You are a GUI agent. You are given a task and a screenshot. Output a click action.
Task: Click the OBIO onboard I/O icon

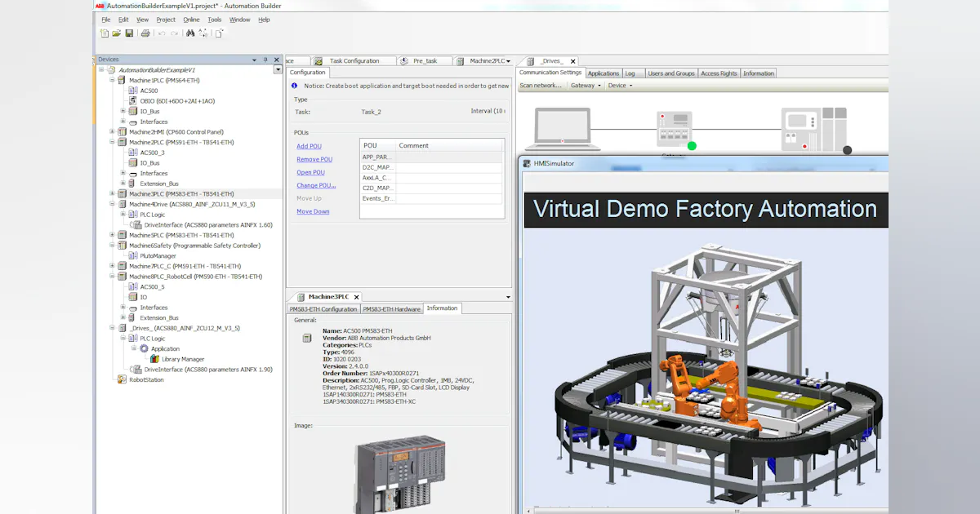[133, 101]
